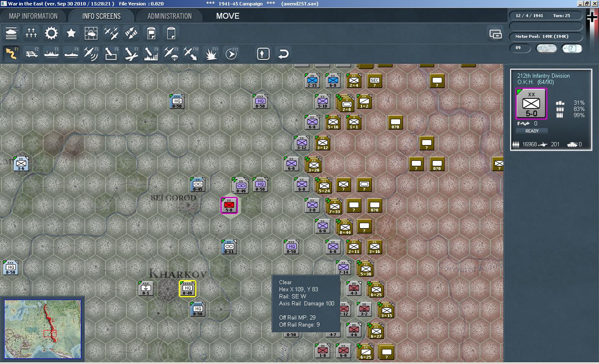Select the highlighted HQ 0-49 at Kharkov
The height and width of the screenshot is (364, 599).
(x=187, y=288)
